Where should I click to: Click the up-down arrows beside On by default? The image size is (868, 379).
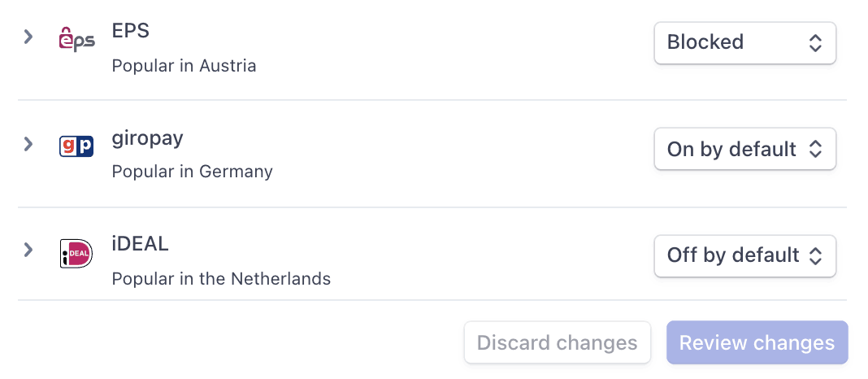(815, 149)
